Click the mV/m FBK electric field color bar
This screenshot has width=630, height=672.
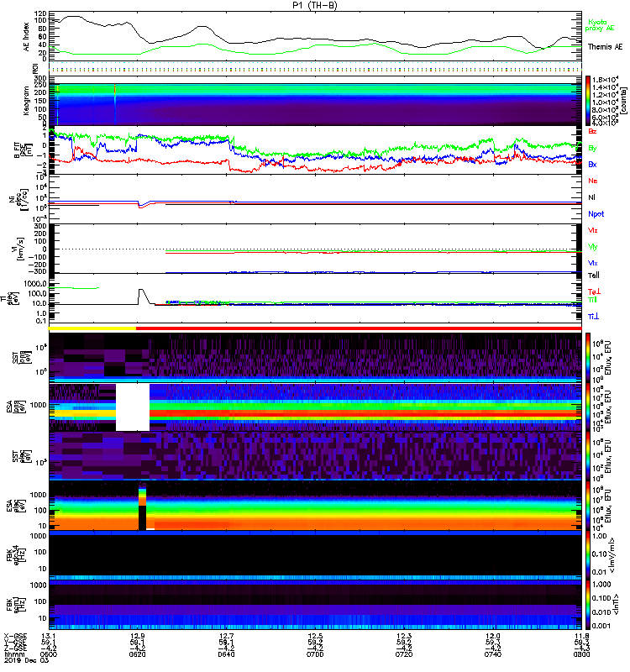[588, 554]
